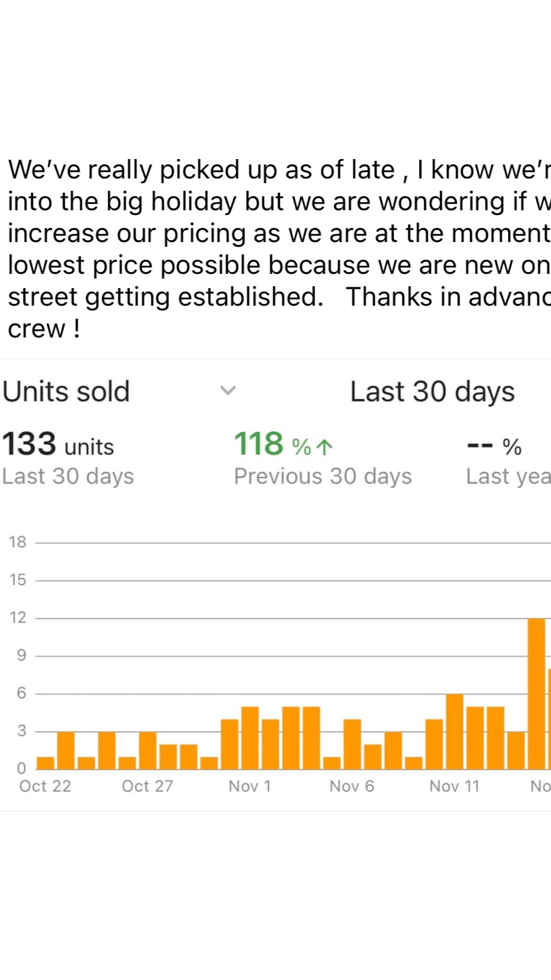Select the bar above the Oct 22 label
The height and width of the screenshot is (980, 551).
click(45, 763)
